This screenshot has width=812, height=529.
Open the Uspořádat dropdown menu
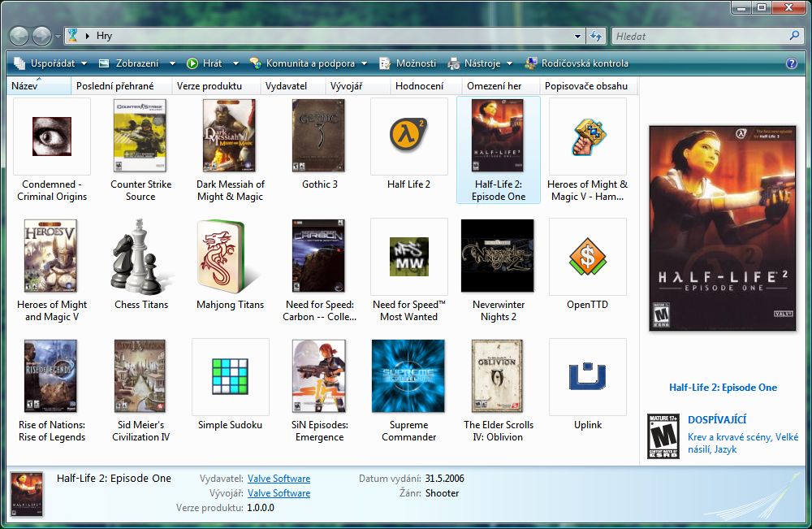[x=50, y=63]
